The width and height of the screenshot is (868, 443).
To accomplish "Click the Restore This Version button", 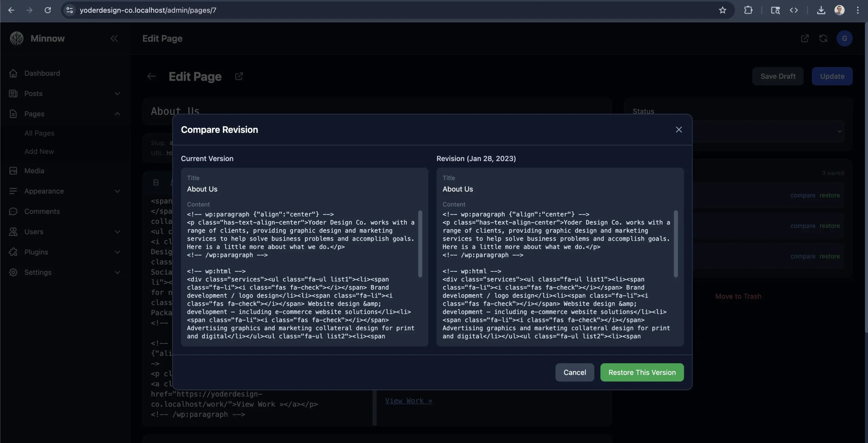I will point(642,372).
